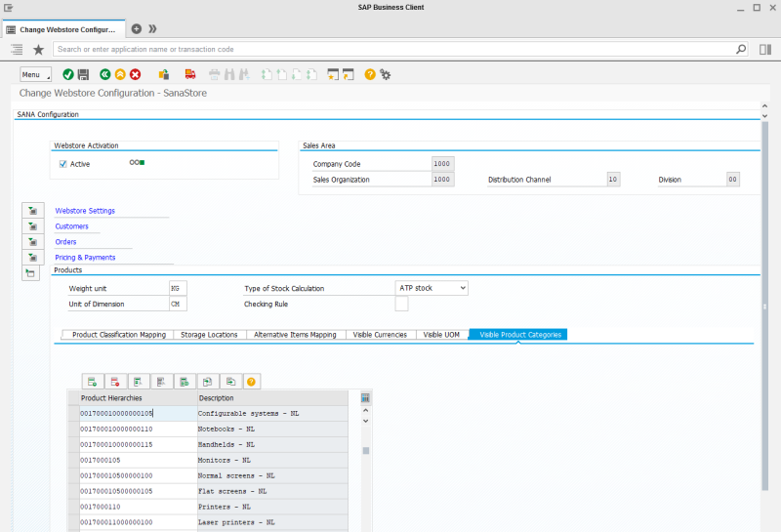Insert a row in product hierarchies table
The width and height of the screenshot is (781, 532).
(93, 382)
